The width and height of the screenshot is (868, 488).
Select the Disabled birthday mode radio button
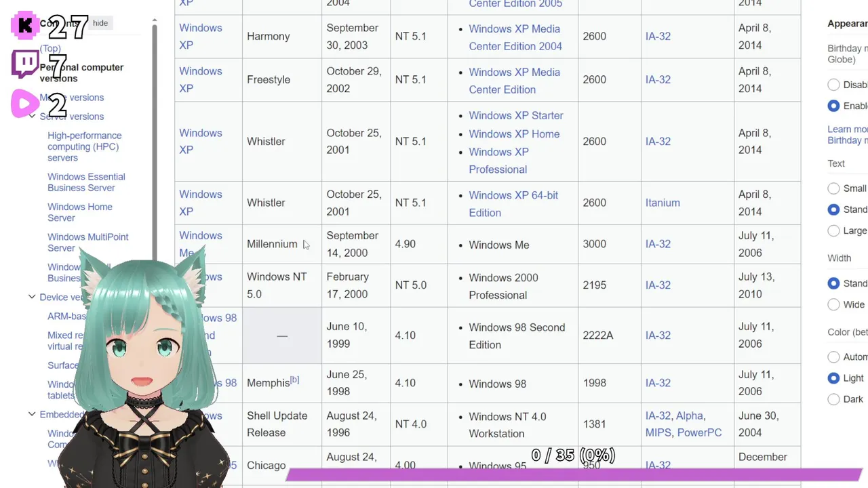(x=833, y=85)
